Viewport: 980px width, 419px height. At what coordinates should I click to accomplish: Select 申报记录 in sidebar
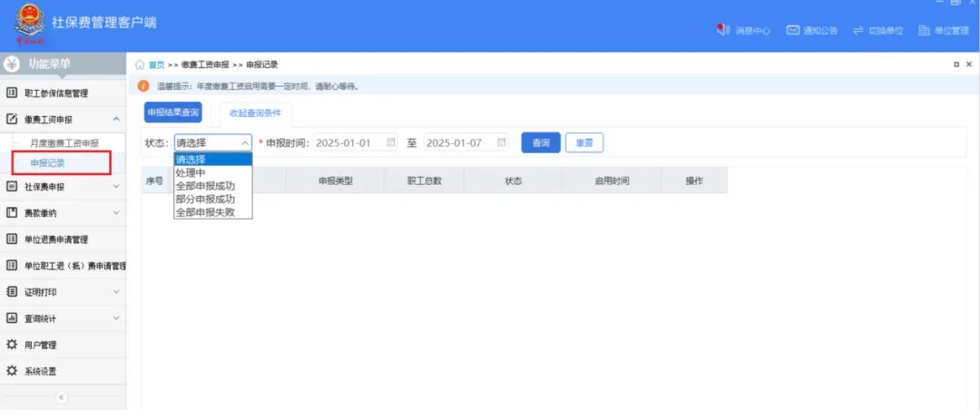(x=47, y=163)
